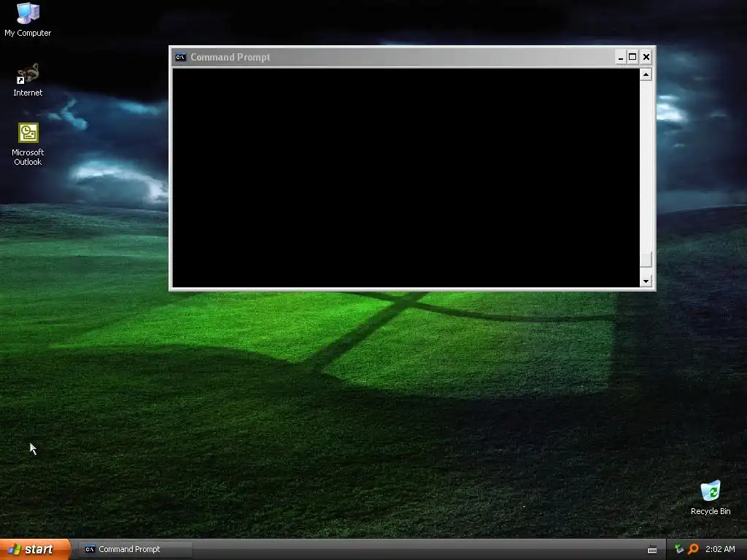Select the Microsoft Outlook desktop icon
Image resolution: width=747 pixels, height=560 pixels.
28,144
